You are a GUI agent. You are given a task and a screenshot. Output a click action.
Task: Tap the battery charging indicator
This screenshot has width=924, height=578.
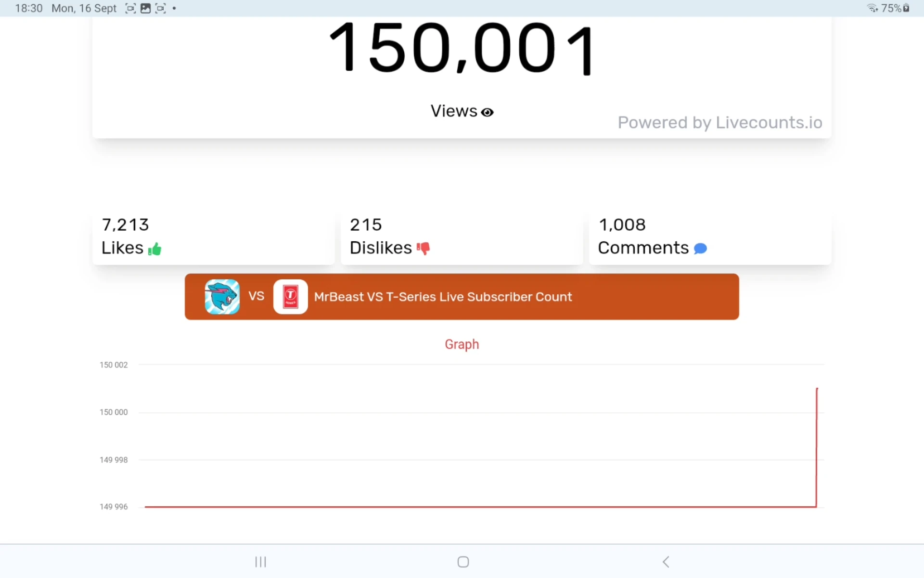point(907,8)
